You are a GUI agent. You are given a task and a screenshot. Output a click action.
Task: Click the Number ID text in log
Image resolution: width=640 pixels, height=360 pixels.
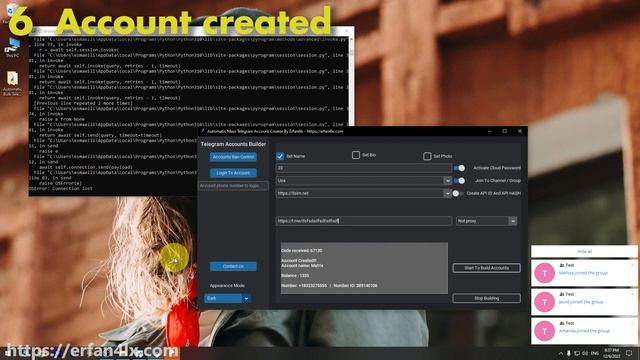(355, 286)
